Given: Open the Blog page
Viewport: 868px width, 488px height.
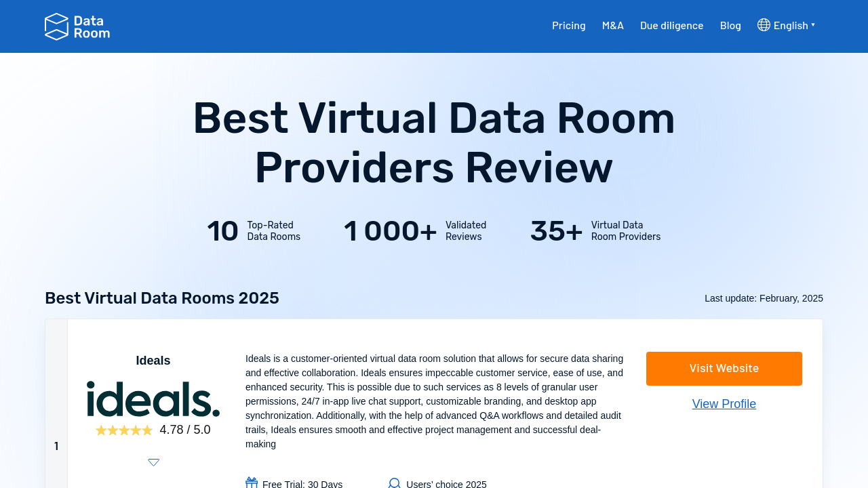Looking at the screenshot, I should coord(730,26).
